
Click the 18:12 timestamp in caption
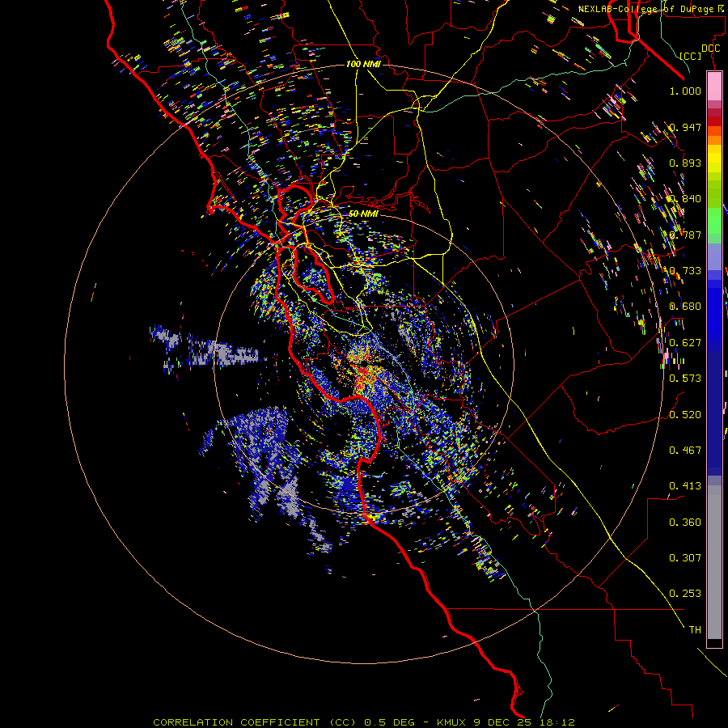point(557,722)
